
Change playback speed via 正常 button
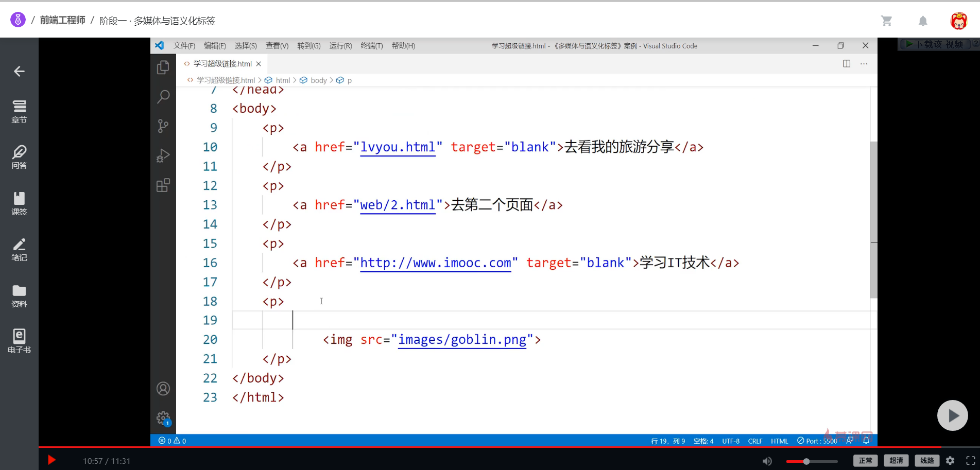pyautogui.click(x=866, y=461)
